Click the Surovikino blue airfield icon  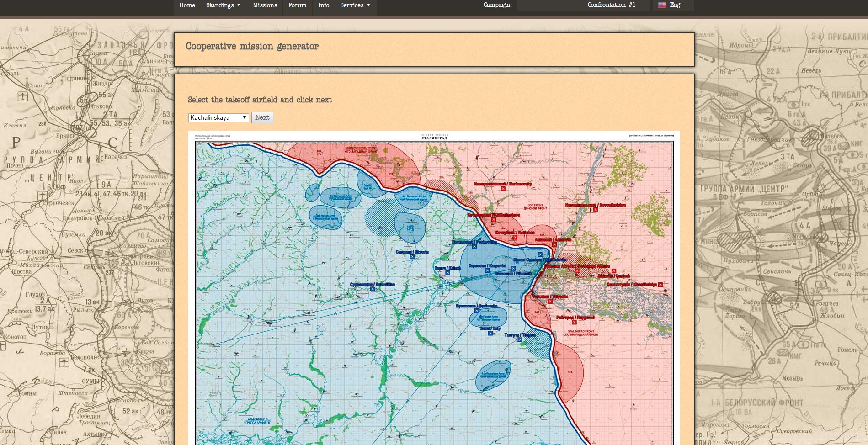point(373,289)
